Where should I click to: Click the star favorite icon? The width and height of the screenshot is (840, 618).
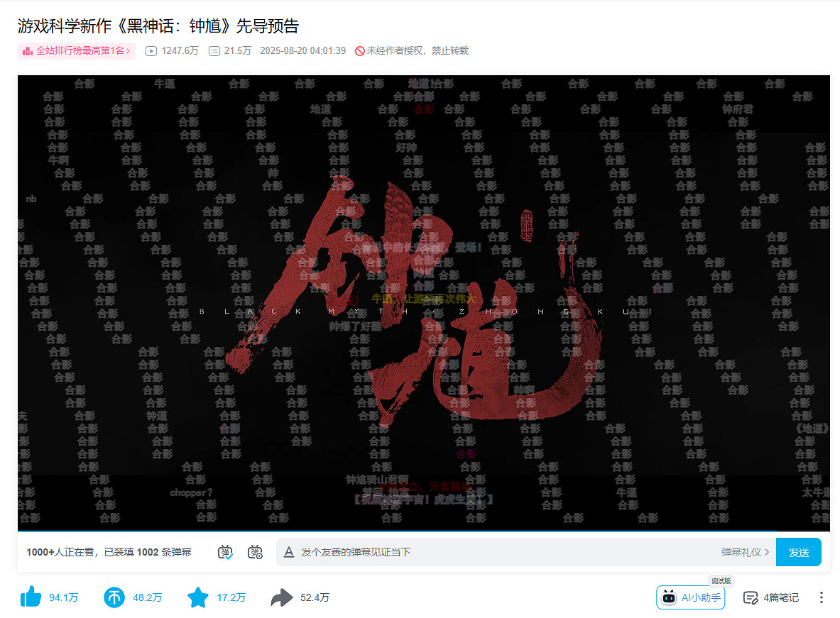click(199, 597)
